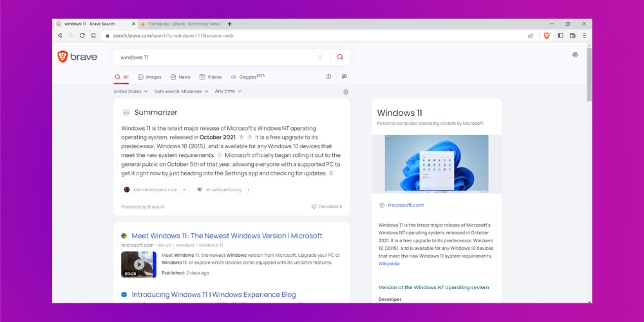This screenshot has height=322, width=644.
Task: Click the 'Powered by Brave AI' text
Action: pos(143,207)
